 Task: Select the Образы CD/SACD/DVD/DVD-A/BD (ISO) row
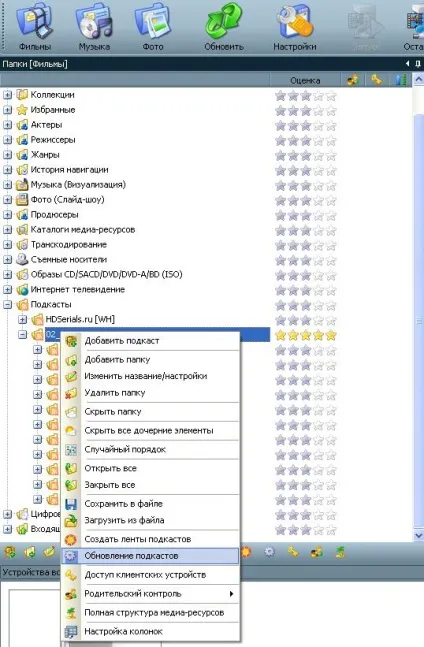click(106, 274)
